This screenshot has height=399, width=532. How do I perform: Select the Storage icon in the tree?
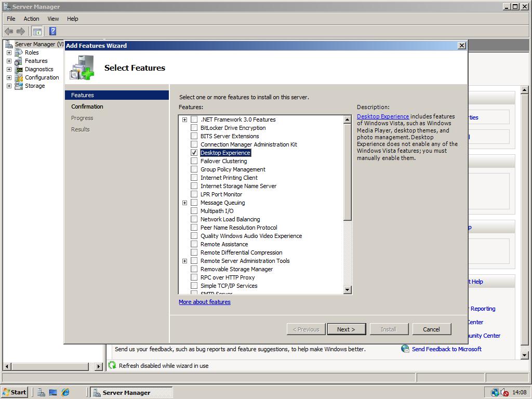(19, 86)
